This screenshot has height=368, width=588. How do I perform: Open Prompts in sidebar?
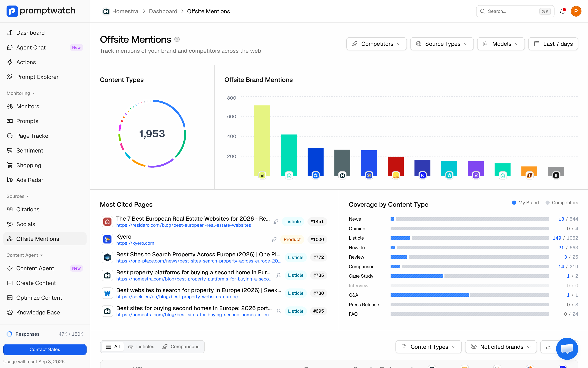tap(27, 121)
